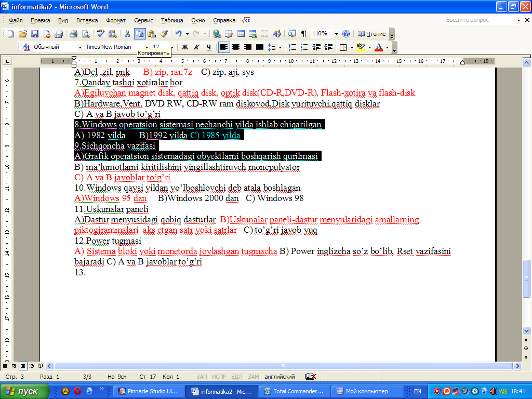
Task: Save the document with the floppy icon
Action: point(35,34)
